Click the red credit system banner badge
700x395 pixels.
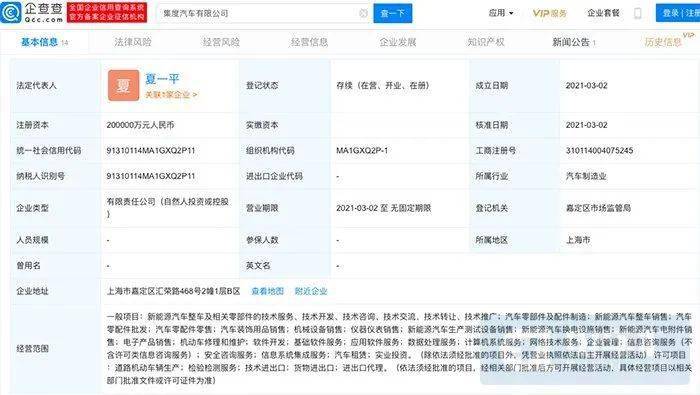click(107, 12)
